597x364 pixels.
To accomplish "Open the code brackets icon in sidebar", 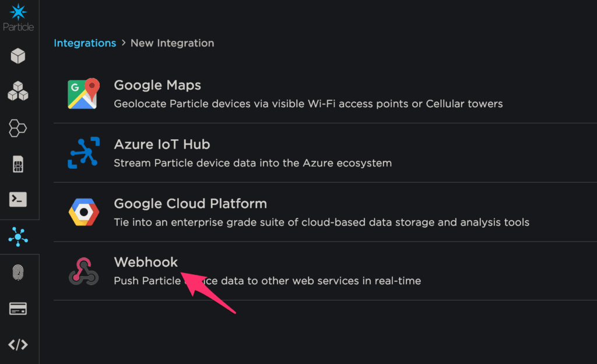I will [x=18, y=345].
